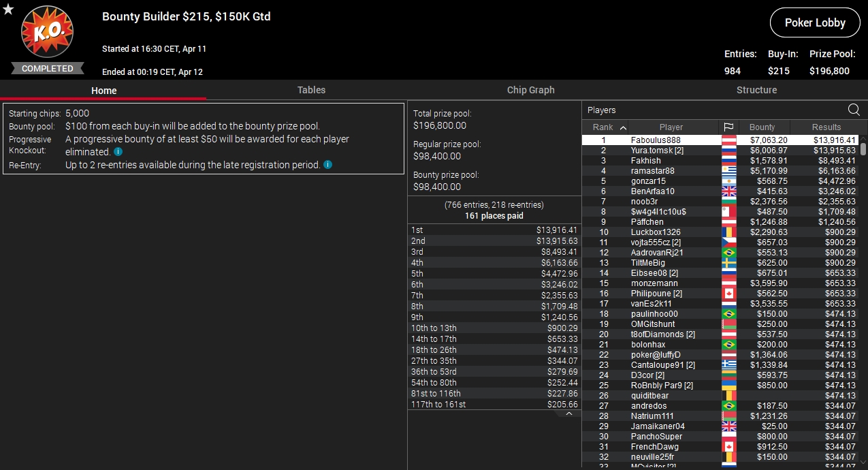Click the flag icon for ramastar88

coord(728,171)
